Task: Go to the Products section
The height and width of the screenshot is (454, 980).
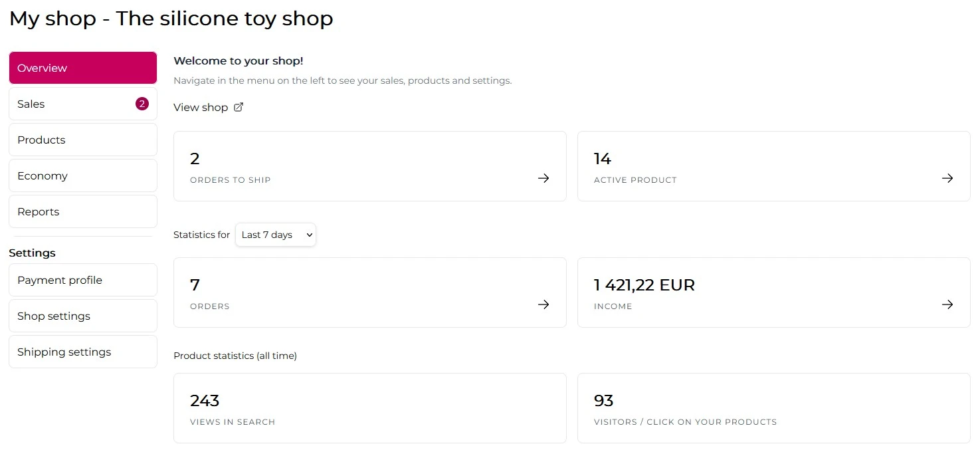Action: [x=83, y=140]
